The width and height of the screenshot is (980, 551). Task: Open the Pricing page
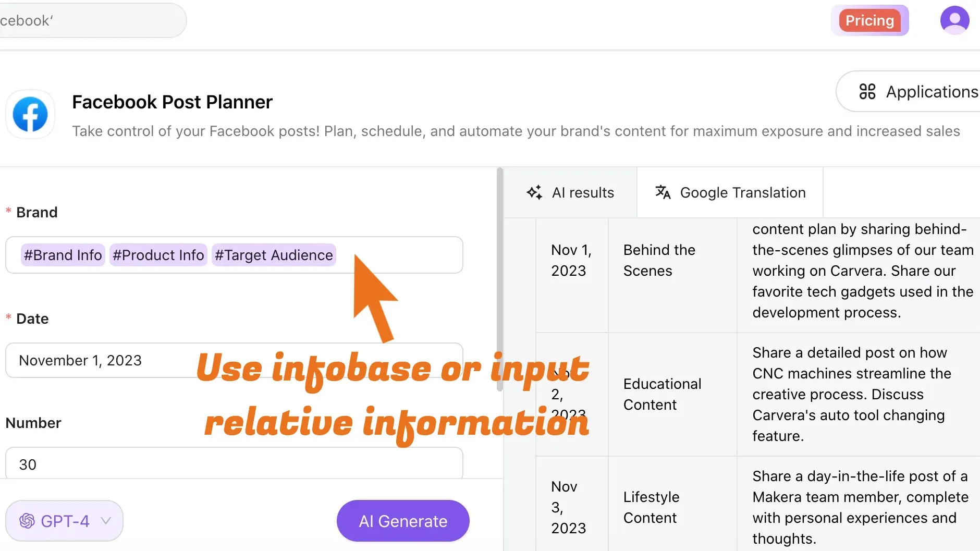(869, 20)
